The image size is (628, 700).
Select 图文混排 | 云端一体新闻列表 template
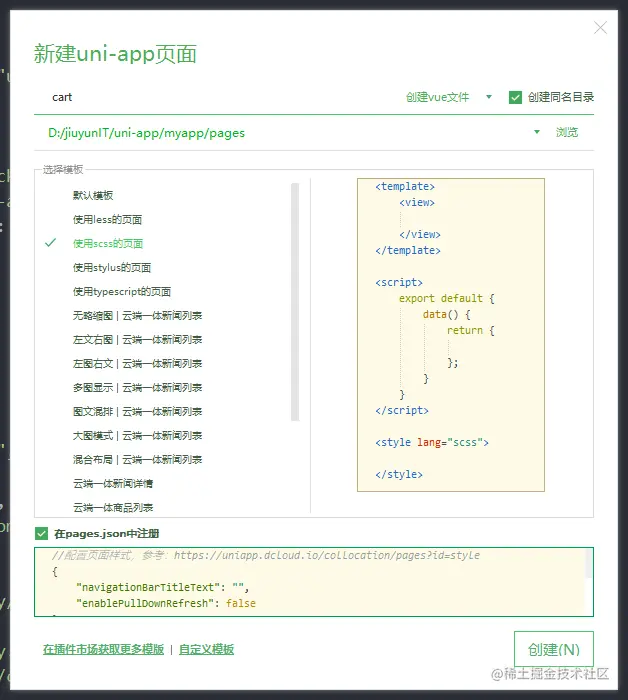(137, 412)
